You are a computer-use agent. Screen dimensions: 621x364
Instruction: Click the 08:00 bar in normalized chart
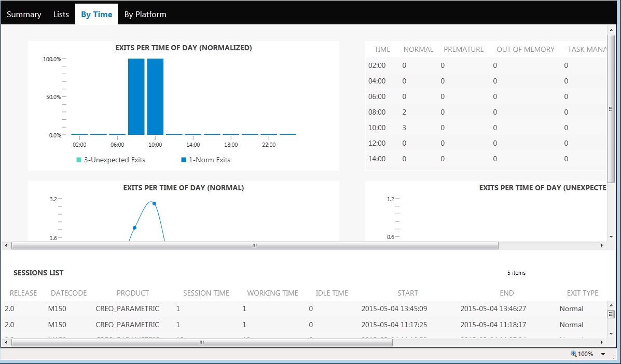tap(136, 96)
